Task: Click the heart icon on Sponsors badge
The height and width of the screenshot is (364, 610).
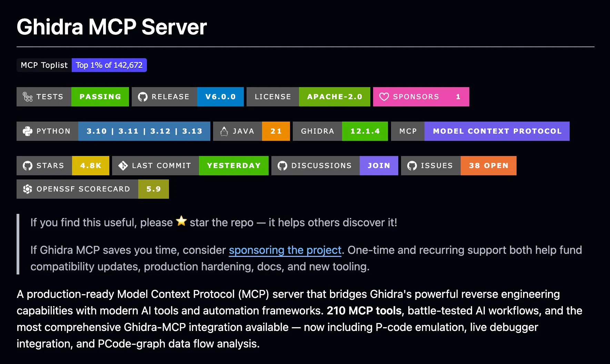Action: point(384,97)
